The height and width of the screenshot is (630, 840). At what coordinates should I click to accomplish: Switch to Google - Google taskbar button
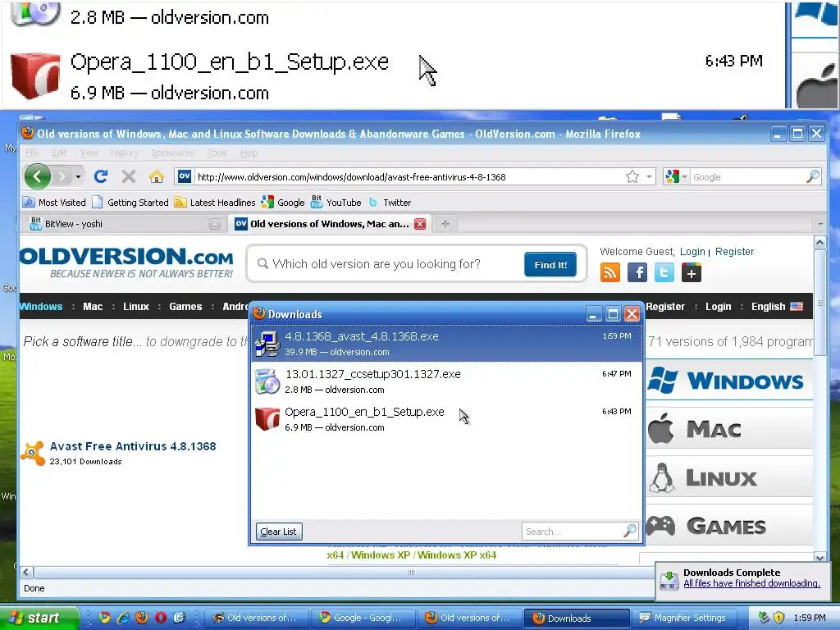click(362, 618)
